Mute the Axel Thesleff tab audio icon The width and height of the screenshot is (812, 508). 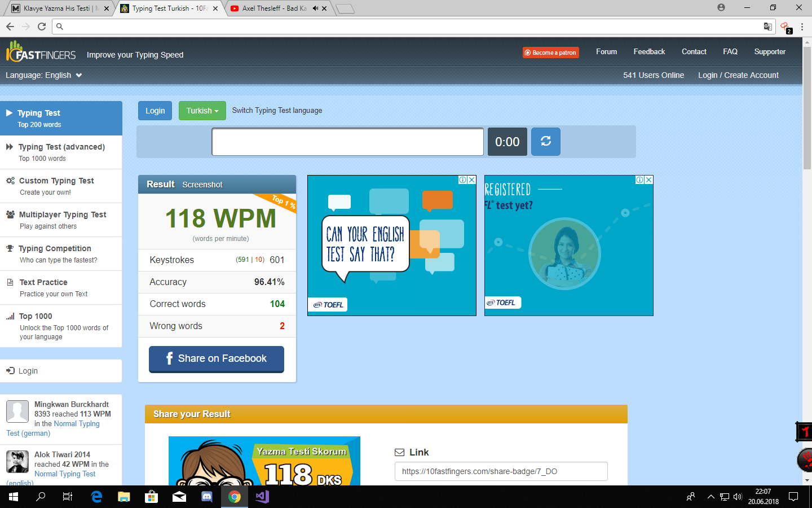(x=315, y=8)
